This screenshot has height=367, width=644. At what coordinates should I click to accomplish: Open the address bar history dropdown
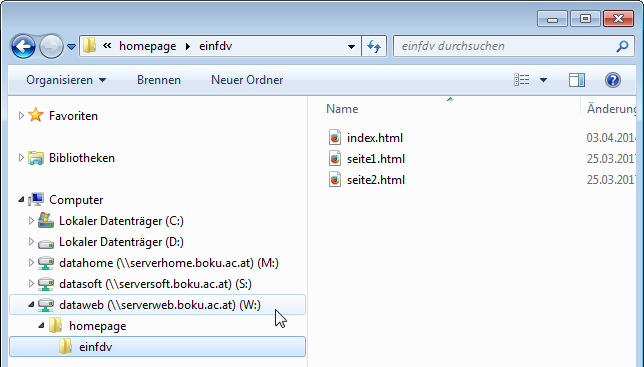[x=351, y=46]
